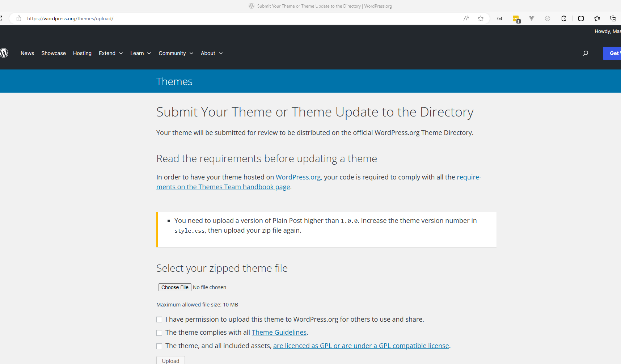
Task: Click the Upload button
Action: pos(170,360)
